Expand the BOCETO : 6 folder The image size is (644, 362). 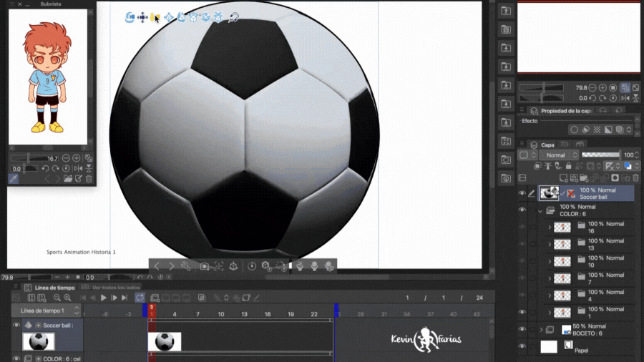point(541,330)
